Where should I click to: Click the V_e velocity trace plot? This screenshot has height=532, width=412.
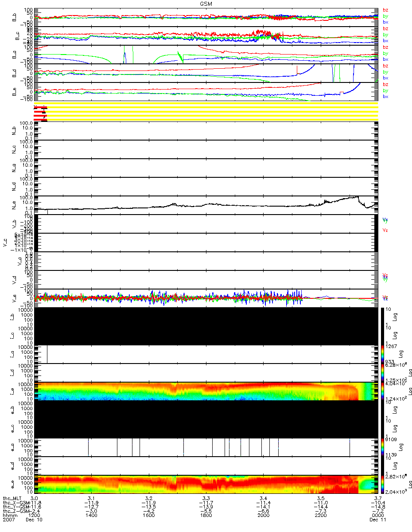click(x=206, y=298)
